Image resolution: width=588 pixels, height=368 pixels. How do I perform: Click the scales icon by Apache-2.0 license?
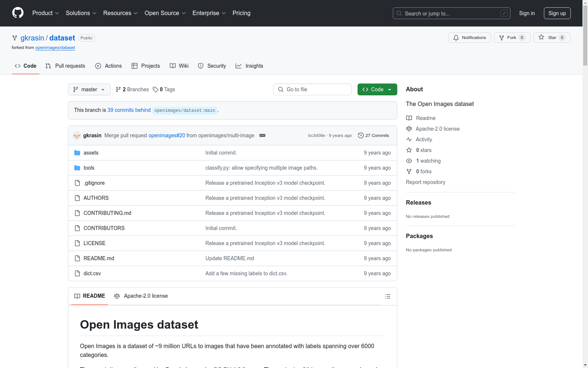pyautogui.click(x=409, y=129)
